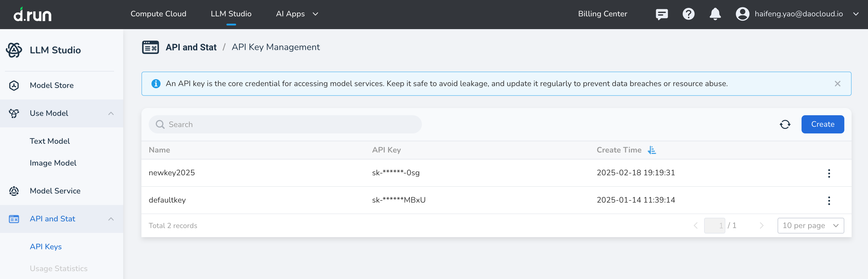Open actions menu for defaultkey
868x279 pixels.
tap(829, 200)
